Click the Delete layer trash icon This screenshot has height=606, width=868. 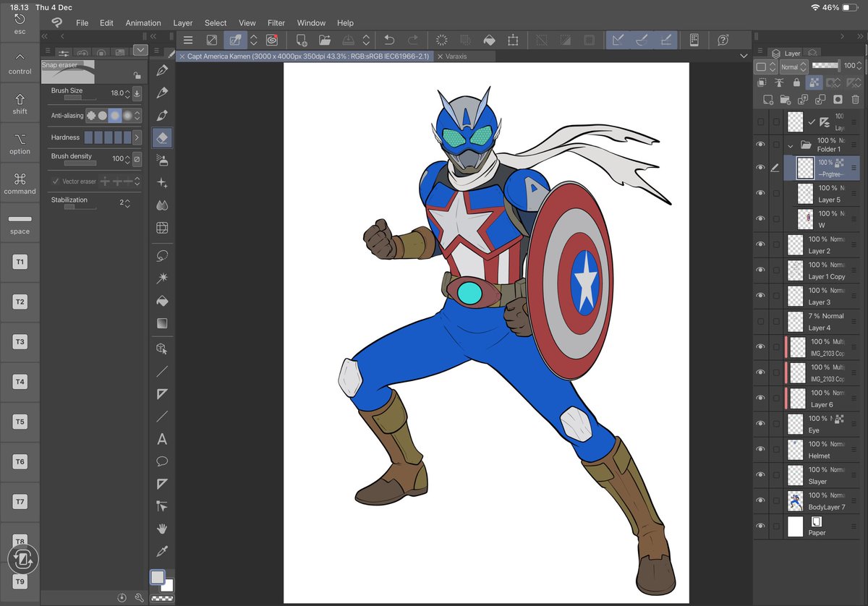[x=856, y=99]
